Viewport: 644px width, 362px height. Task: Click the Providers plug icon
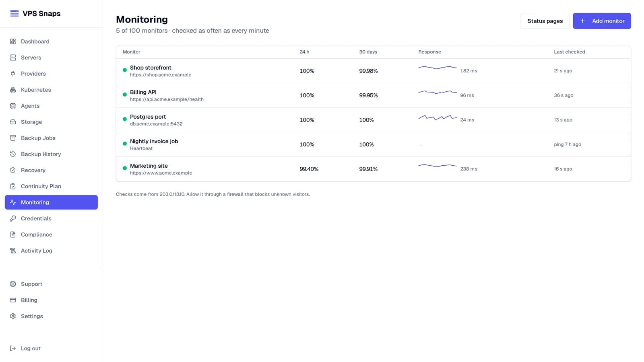pyautogui.click(x=13, y=74)
